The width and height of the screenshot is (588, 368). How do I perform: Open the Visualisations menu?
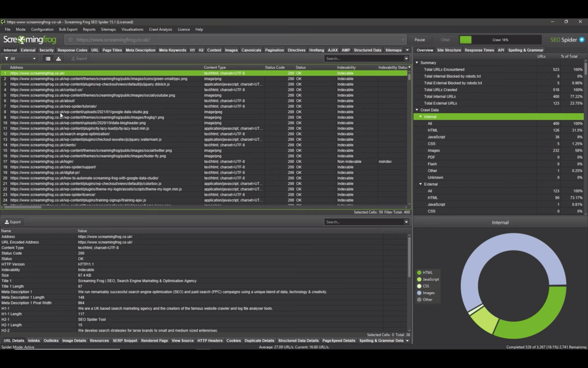pyautogui.click(x=132, y=29)
